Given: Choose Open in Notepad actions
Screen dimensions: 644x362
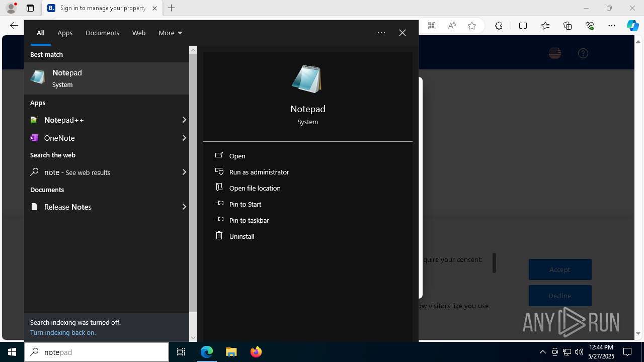Looking at the screenshot, I should pos(237,156).
